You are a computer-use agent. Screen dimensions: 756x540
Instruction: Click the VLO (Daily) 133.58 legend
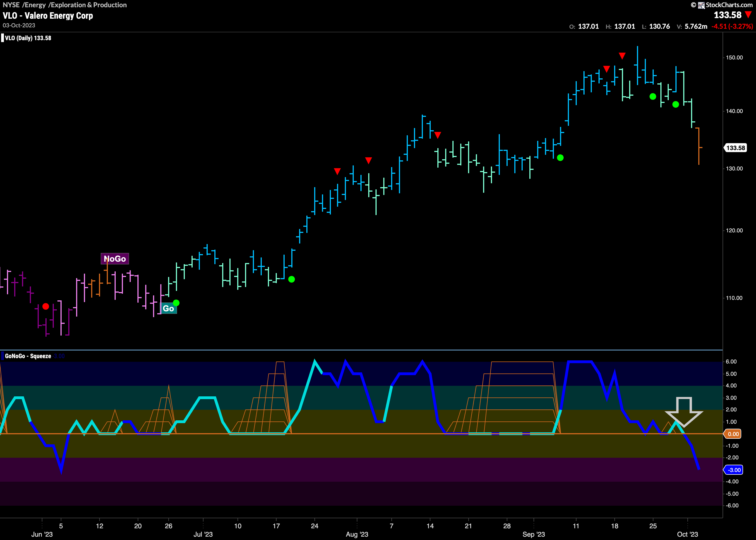(28, 38)
